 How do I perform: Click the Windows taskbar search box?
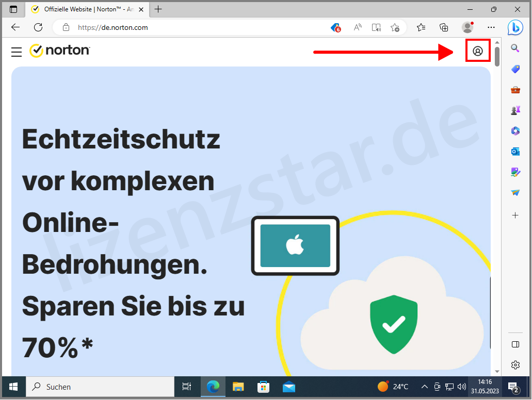100,387
